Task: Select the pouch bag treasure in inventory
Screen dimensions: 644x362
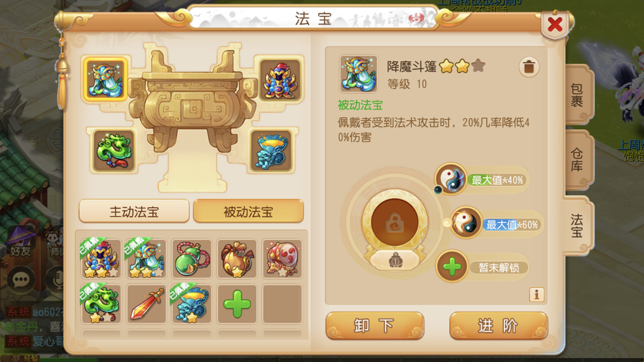Action: tap(237, 259)
